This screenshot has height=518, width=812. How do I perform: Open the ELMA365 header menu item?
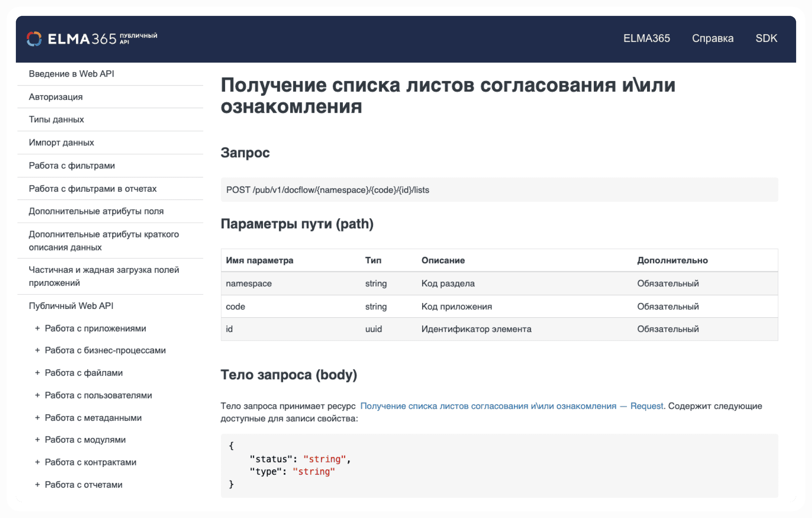tap(646, 38)
